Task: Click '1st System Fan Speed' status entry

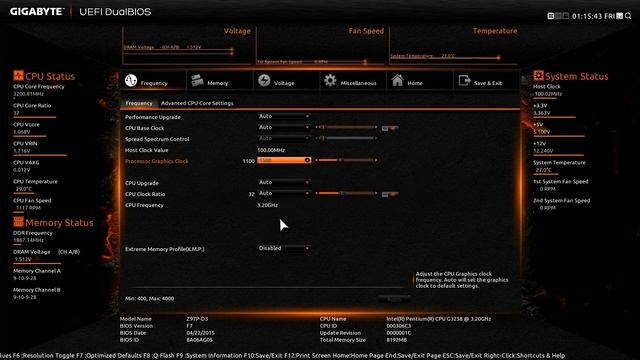Action: click(561, 185)
